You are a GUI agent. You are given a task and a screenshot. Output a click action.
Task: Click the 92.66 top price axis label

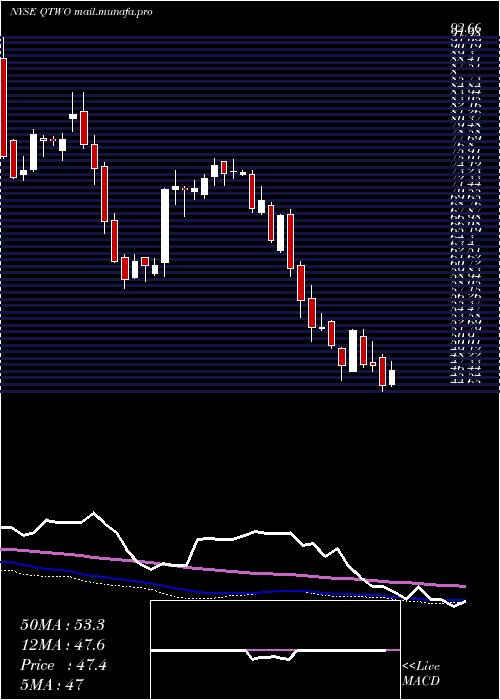point(465,29)
